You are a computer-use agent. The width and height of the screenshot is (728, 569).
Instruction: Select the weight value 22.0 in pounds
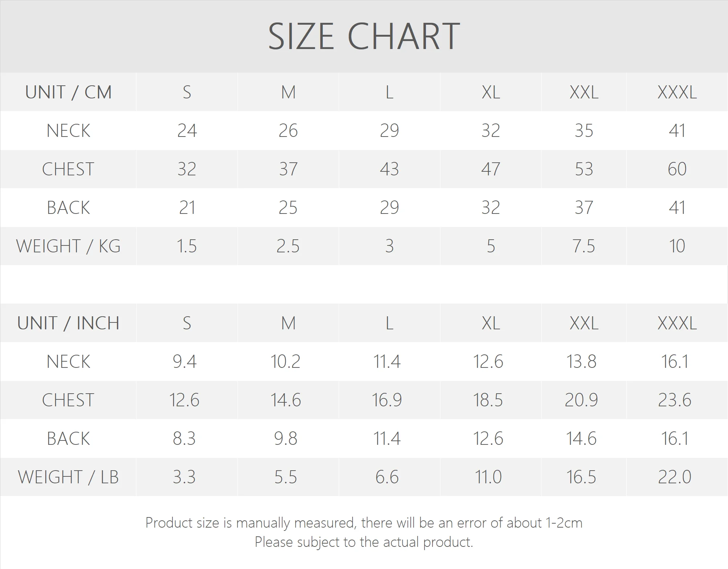click(x=675, y=477)
